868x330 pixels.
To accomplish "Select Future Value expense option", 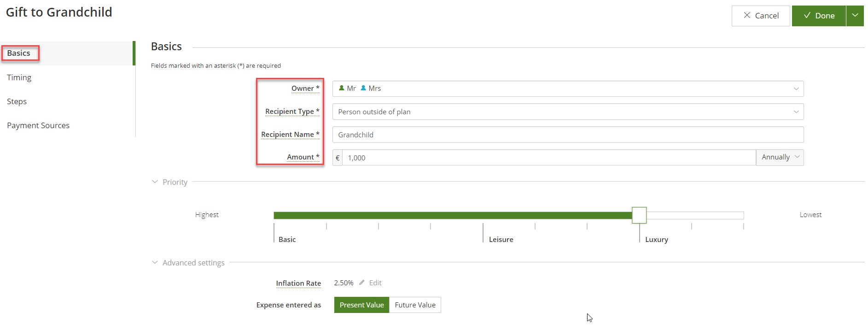I will click(x=415, y=305).
